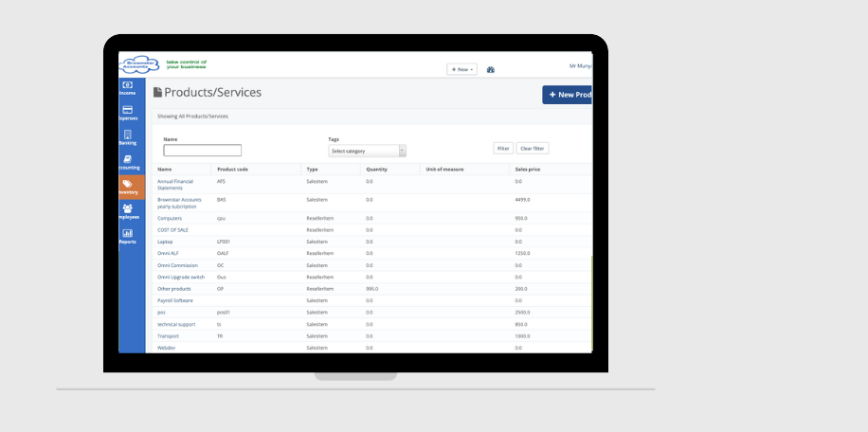Open Employees from the sidebar
868x432 pixels.
click(x=127, y=210)
